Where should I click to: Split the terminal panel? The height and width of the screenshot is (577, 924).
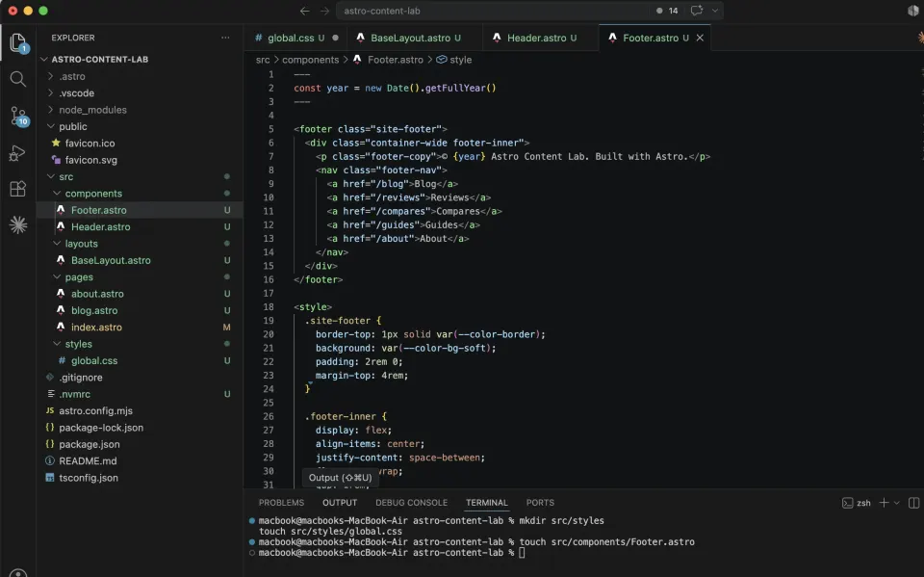(x=914, y=503)
